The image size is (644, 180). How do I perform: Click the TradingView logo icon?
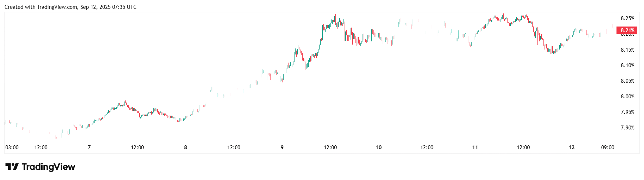[12, 167]
